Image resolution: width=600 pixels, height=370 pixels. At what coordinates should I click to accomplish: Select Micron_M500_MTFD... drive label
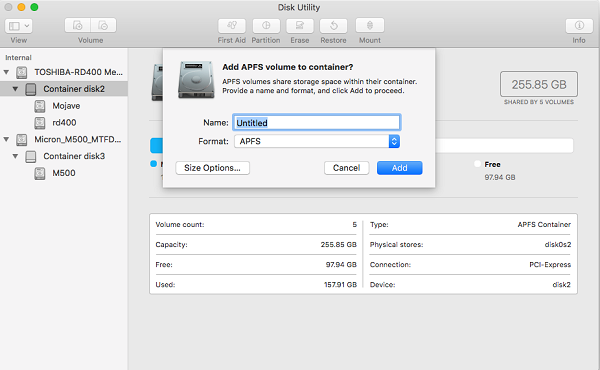(x=78, y=140)
